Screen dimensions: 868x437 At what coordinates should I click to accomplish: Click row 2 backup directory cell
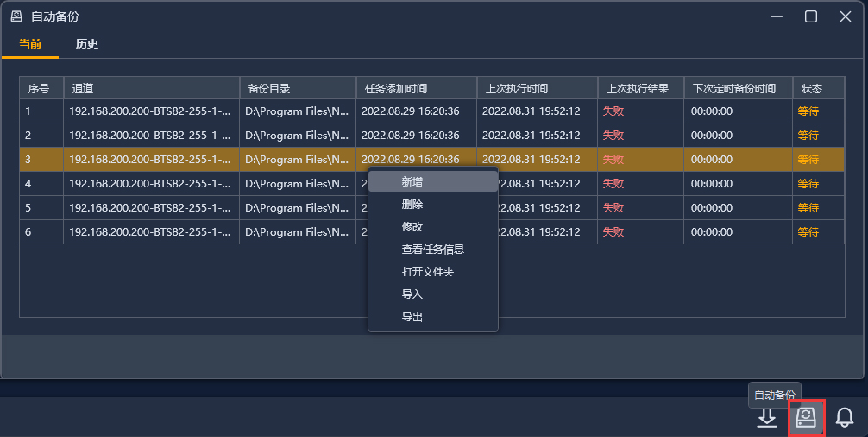coord(298,135)
